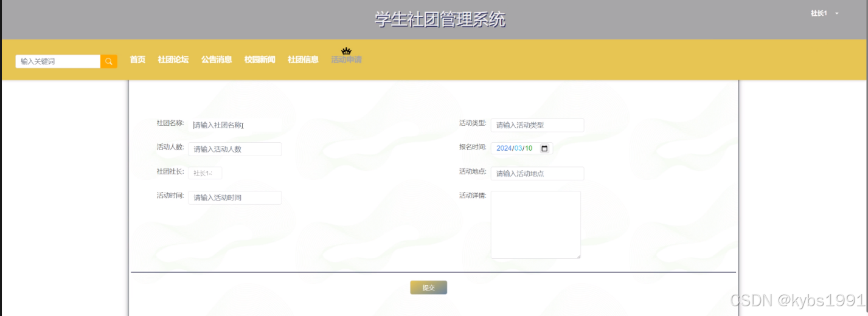Viewport: 868px width, 316px height.
Task: Open the 校园新闻 page
Action: coord(260,60)
